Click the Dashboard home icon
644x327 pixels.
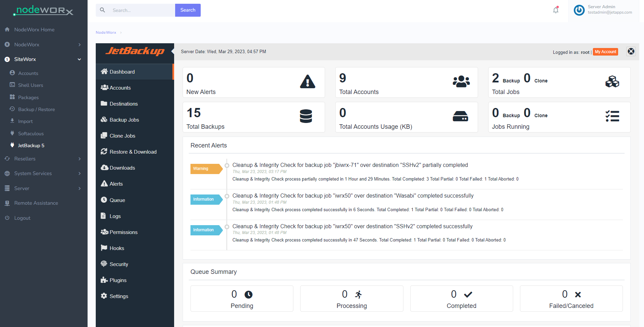104,72
